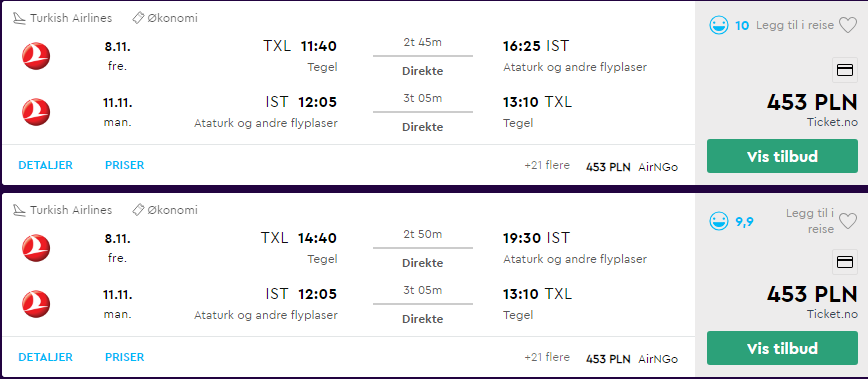Click heart icon on second flight result
The height and width of the screenshot is (379, 868).
[x=848, y=221]
